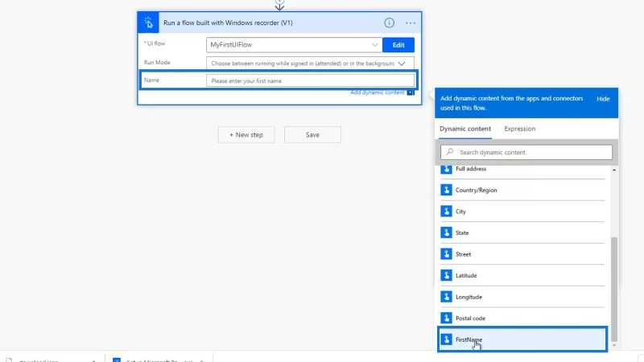Click the Search dynamic content box
The width and height of the screenshot is (644, 362).
pyautogui.click(x=526, y=152)
